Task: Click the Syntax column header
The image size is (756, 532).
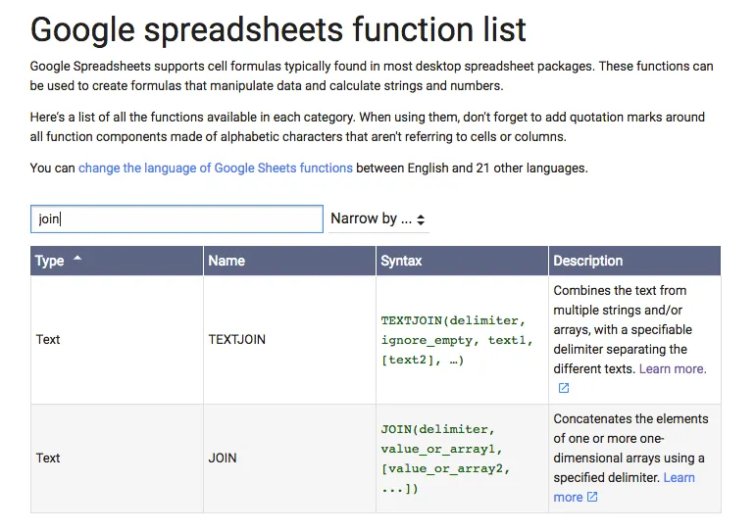Action: (x=462, y=261)
